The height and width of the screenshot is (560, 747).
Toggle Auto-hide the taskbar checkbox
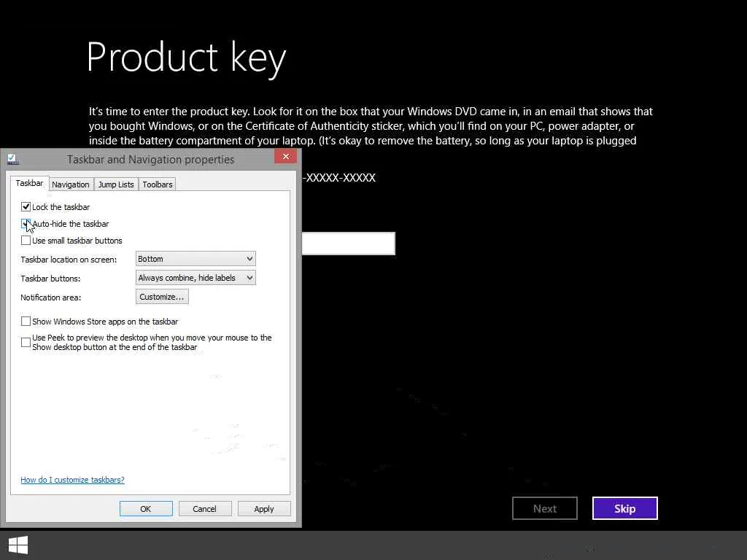coord(26,224)
